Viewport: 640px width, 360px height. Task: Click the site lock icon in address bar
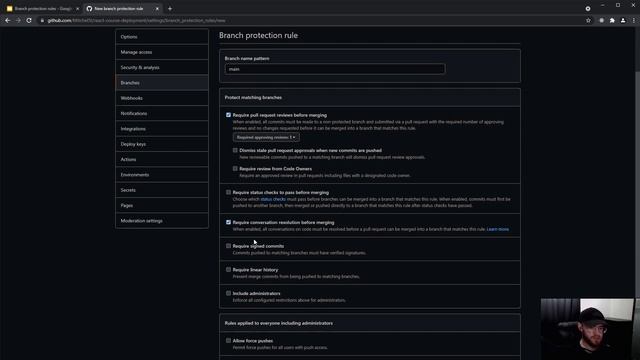(x=42, y=20)
